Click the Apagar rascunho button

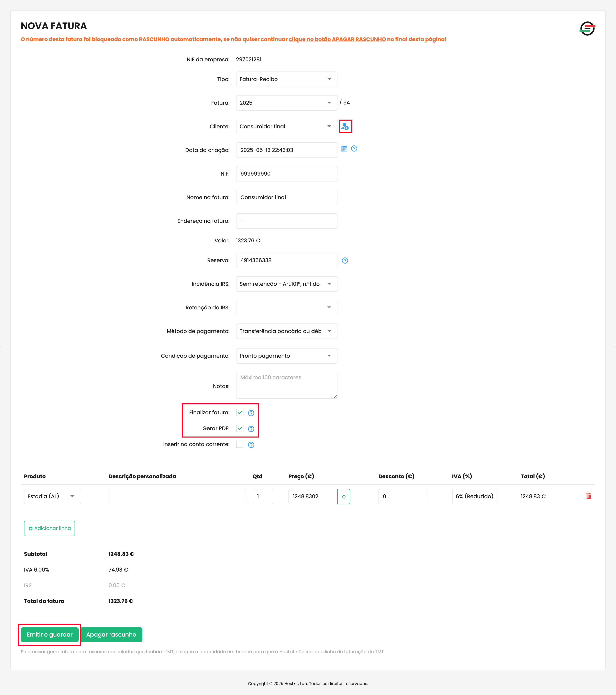(x=111, y=635)
